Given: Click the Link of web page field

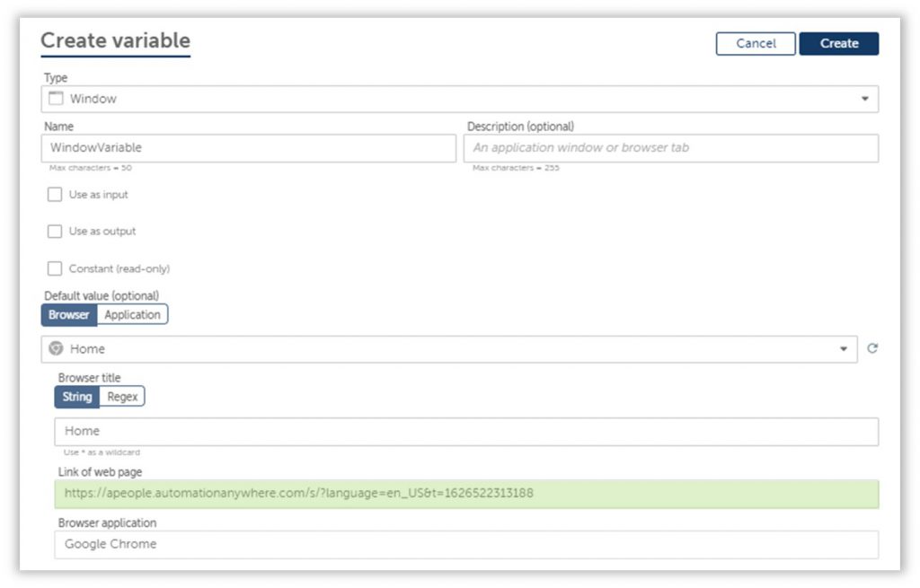Looking at the screenshot, I should click(x=466, y=494).
